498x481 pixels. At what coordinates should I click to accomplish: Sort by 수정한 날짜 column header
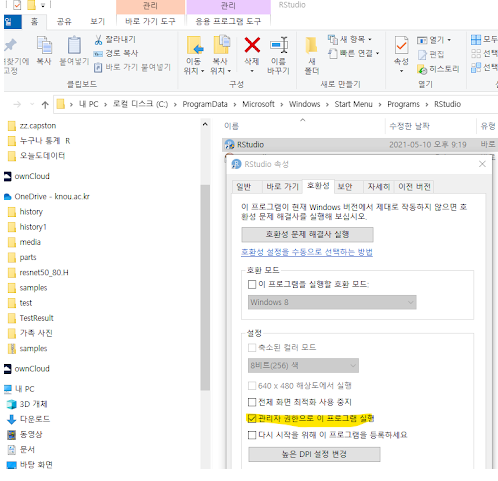click(x=409, y=126)
